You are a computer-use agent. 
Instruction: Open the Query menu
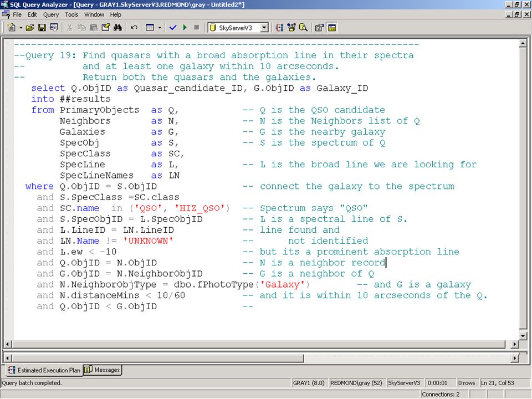(x=51, y=14)
